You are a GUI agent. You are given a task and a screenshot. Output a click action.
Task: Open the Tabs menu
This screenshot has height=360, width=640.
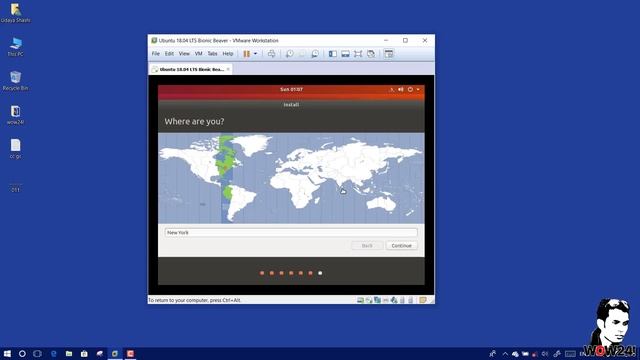[212, 54]
